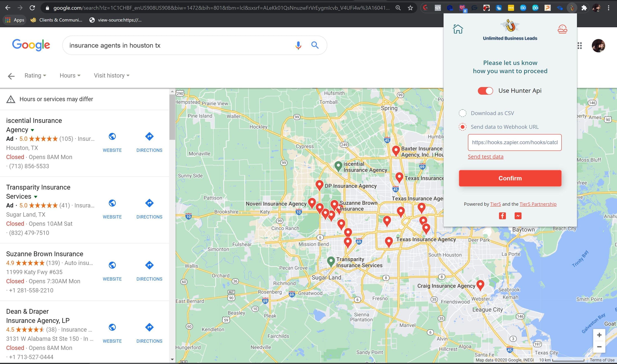Get directions to iscential Insurance Agency
The image size is (617, 364).
pos(149,136)
